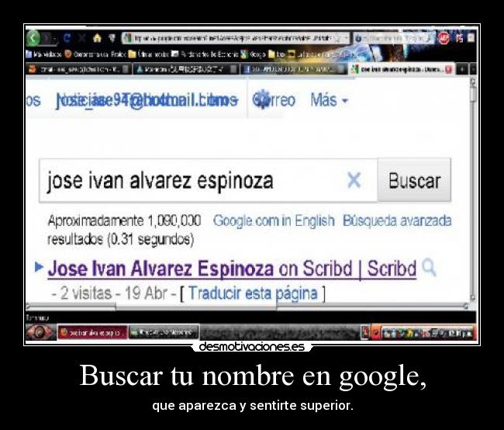
Task: Read result count text Aproximadamente 1,090,000
Action: click(124, 220)
